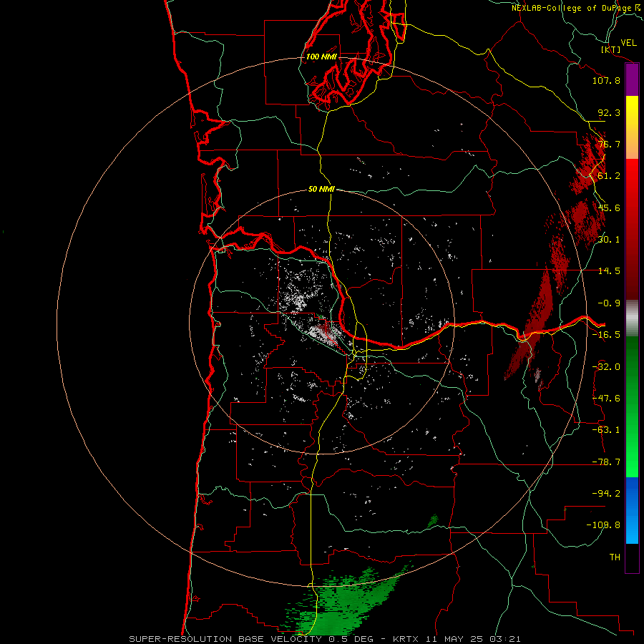Click the 107.8 velocity scale value
Viewport: 644px width, 644px height.
[x=606, y=80]
